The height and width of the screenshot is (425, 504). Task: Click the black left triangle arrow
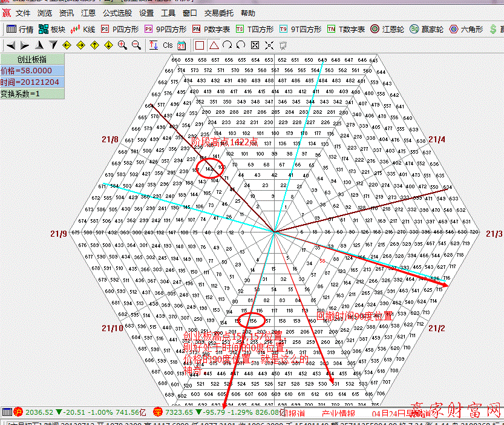coord(11,45)
